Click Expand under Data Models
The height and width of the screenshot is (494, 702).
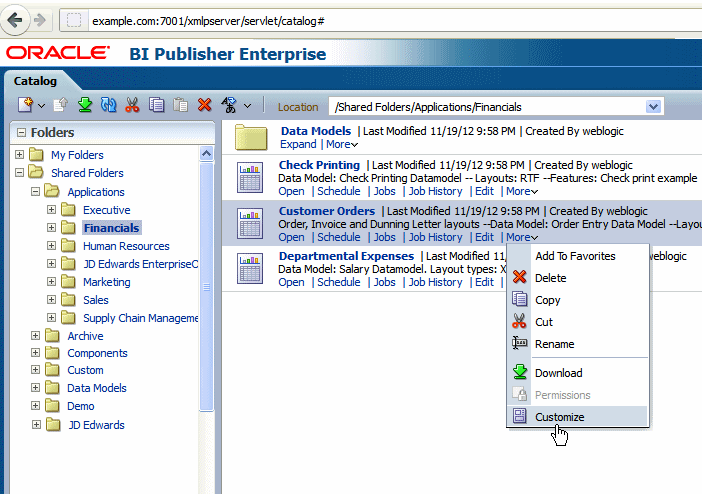(x=298, y=144)
